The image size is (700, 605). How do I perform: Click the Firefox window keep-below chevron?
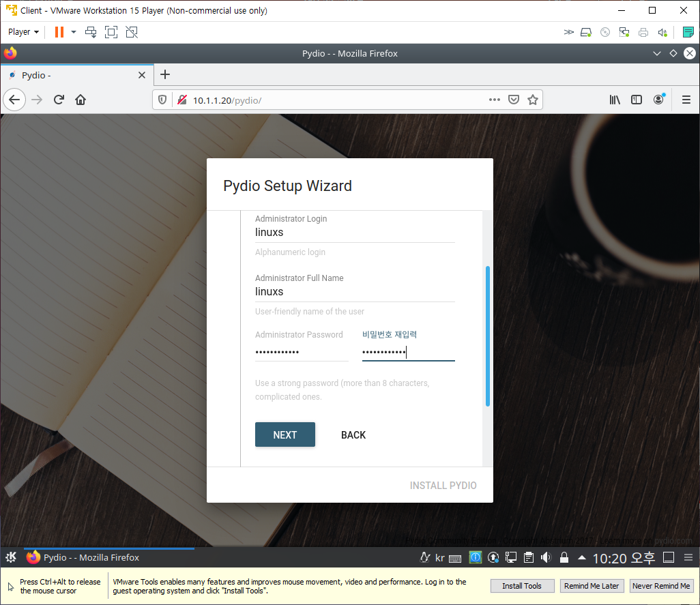657,53
